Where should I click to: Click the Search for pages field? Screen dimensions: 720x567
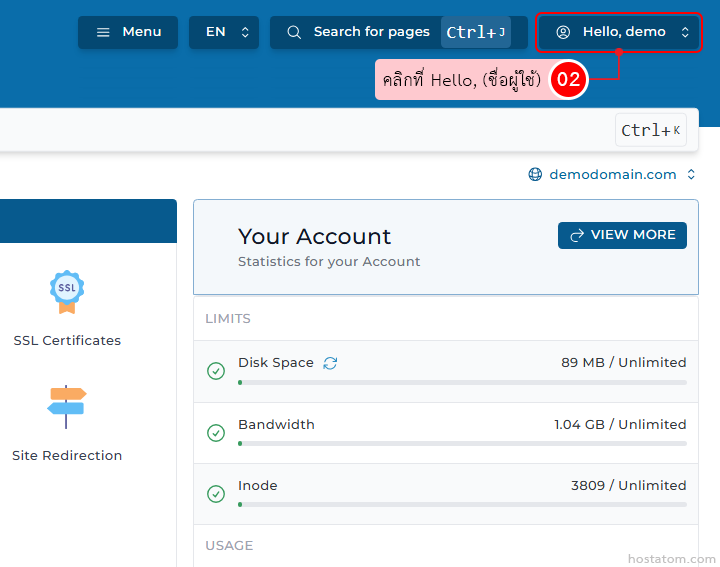point(371,32)
